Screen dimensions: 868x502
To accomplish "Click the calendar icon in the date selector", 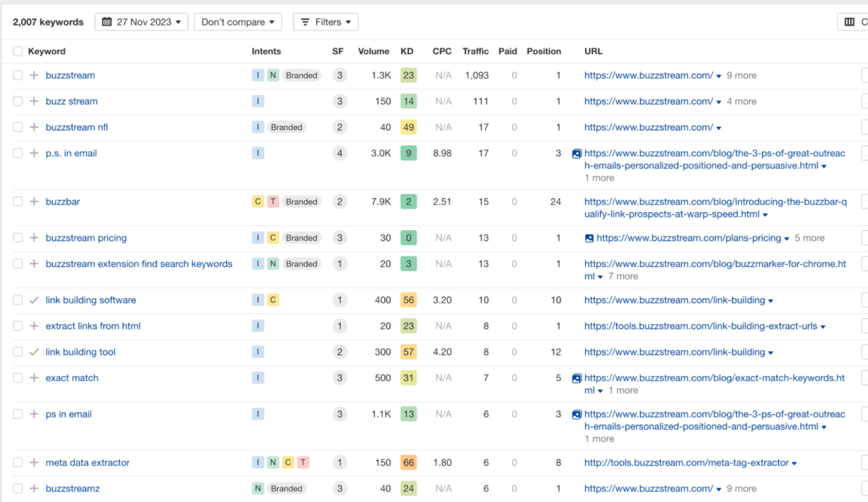I will pos(109,22).
